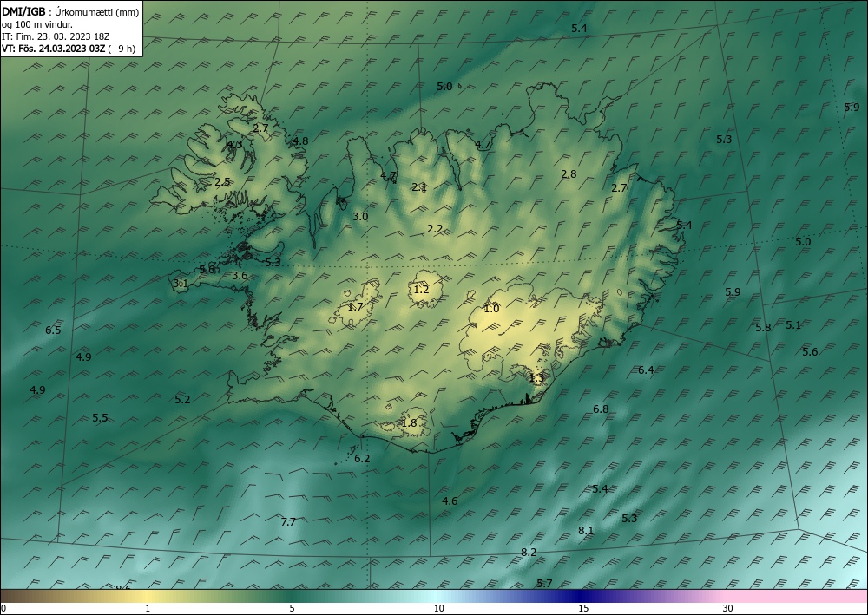Click the 5.8 value east of Iceland
868x615 pixels.
763,328
